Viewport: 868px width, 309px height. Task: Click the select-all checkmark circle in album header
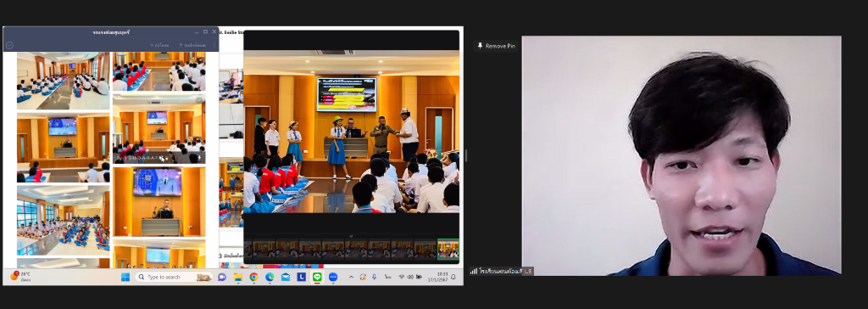coord(9,45)
